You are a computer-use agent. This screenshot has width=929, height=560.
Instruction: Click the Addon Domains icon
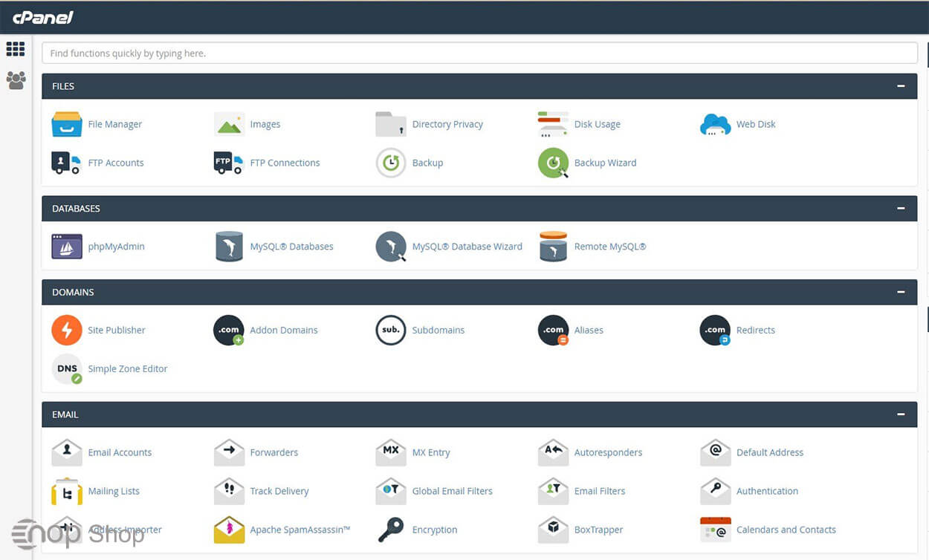point(229,330)
